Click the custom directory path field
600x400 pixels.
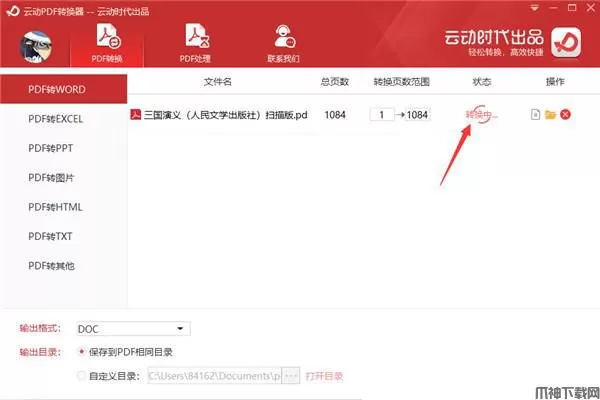point(214,376)
